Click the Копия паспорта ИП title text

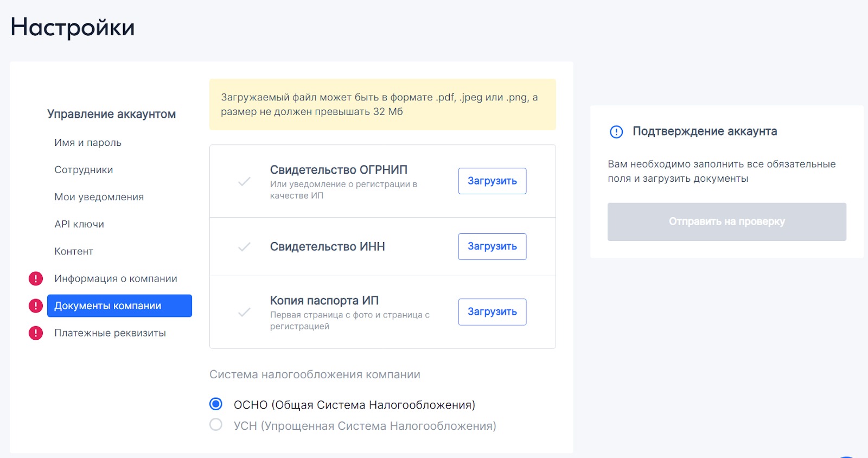[324, 301]
